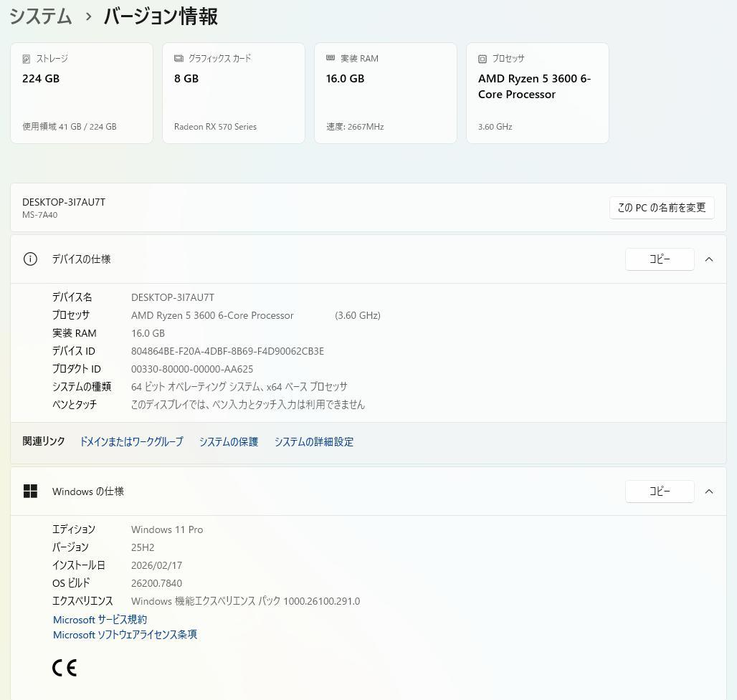Viewport: 737px width, 700px height.
Task: Click the installed RAM icon
Action: pyautogui.click(x=331, y=58)
